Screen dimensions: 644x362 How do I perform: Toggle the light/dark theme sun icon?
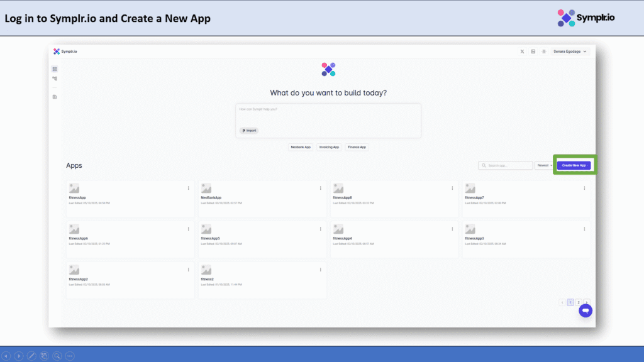(x=543, y=52)
